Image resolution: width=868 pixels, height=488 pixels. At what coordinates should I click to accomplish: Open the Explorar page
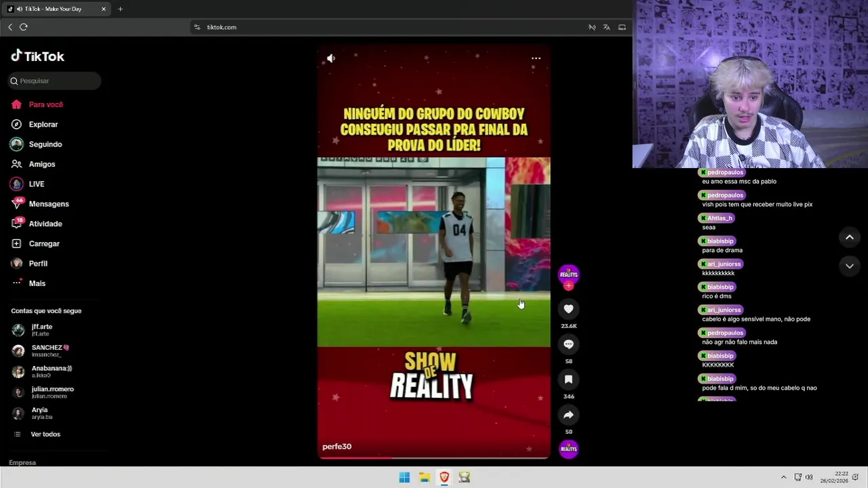[43, 124]
